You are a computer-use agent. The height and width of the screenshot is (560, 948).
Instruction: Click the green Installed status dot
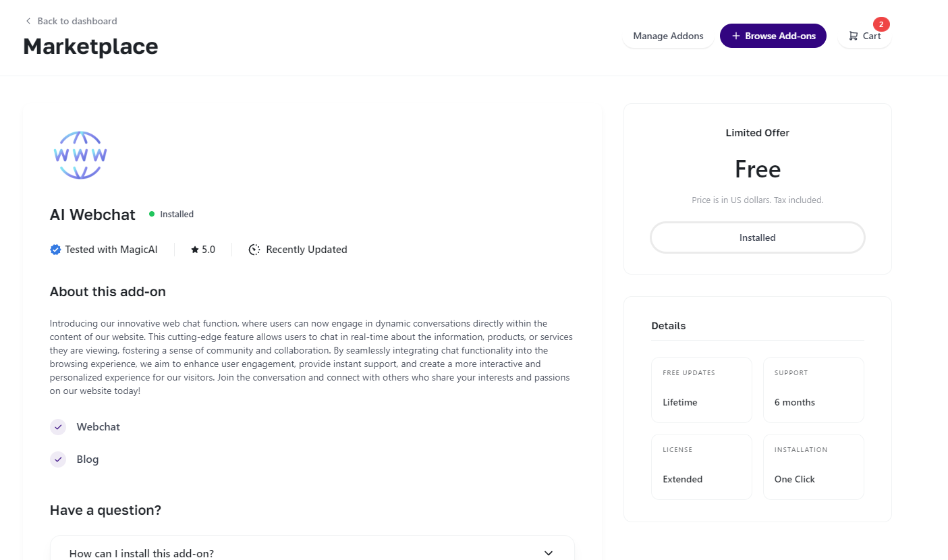click(152, 214)
